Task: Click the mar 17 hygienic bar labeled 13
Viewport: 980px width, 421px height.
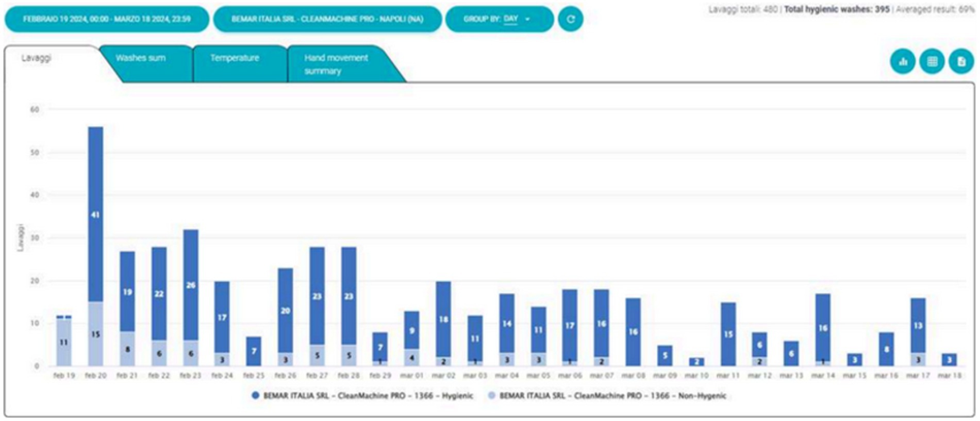Action: tap(918, 326)
